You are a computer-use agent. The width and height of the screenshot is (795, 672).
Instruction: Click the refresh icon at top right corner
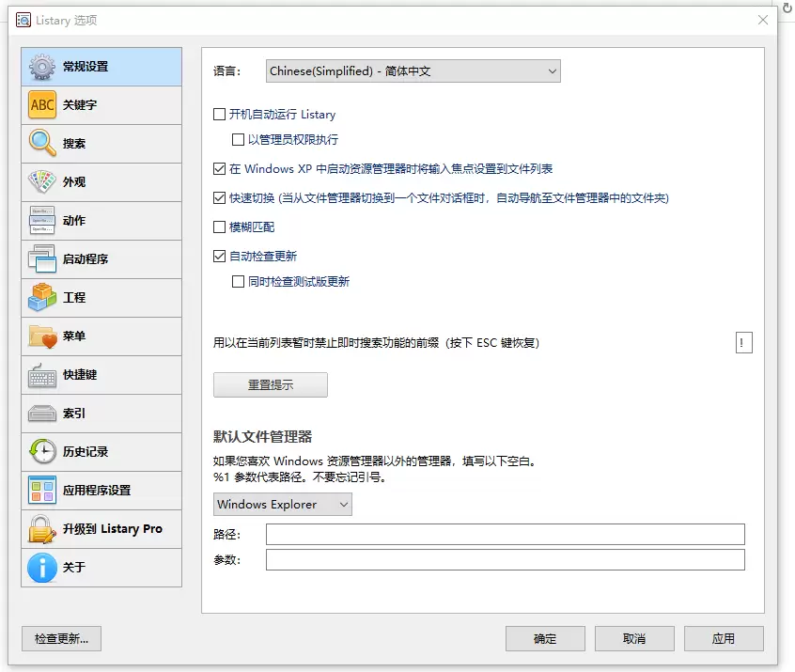pyautogui.click(x=787, y=8)
